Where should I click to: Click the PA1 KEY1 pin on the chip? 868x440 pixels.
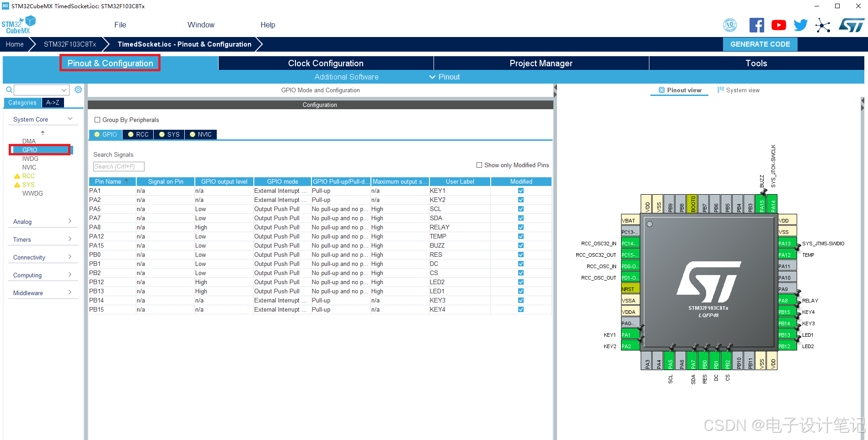tap(630, 335)
